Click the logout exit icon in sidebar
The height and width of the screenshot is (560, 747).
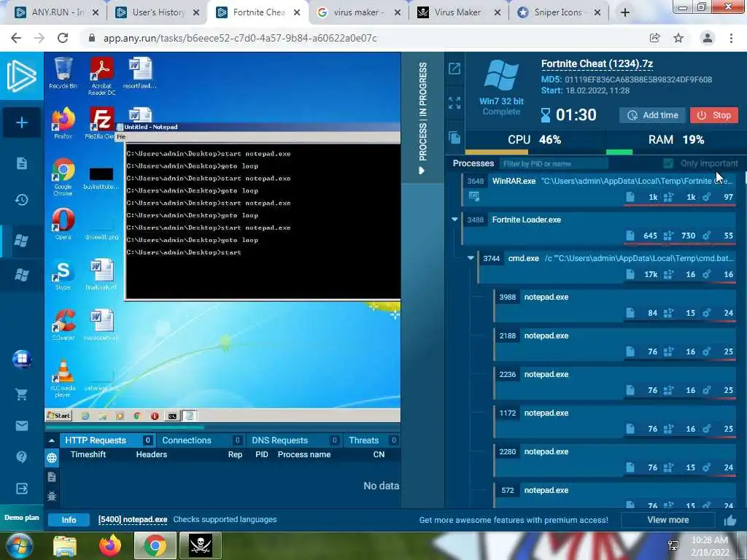point(21,489)
